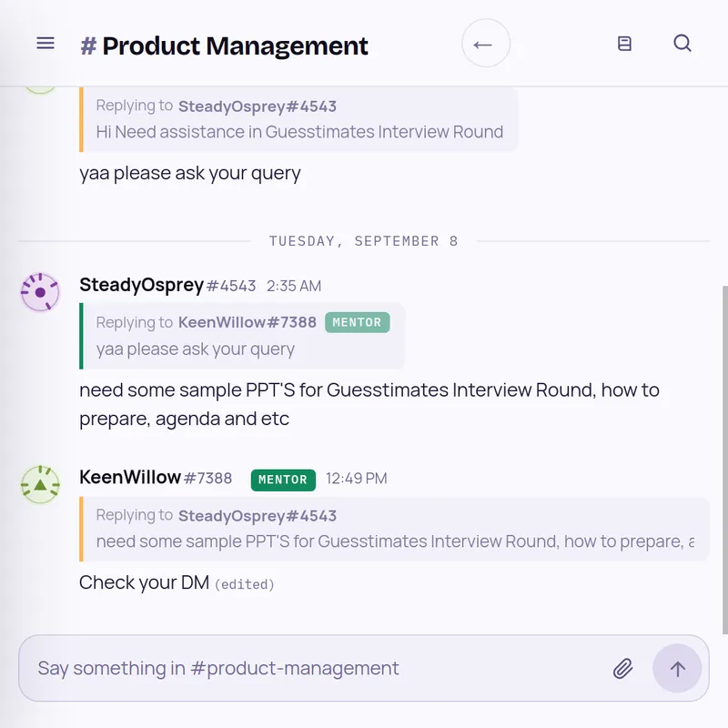Click the MENTOR badge in the quoted reply
Image resolution: width=728 pixels, height=728 pixels.
[x=357, y=322]
